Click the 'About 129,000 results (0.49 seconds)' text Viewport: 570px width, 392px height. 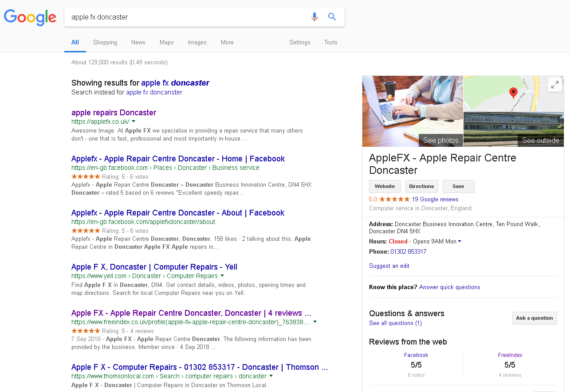coord(120,63)
